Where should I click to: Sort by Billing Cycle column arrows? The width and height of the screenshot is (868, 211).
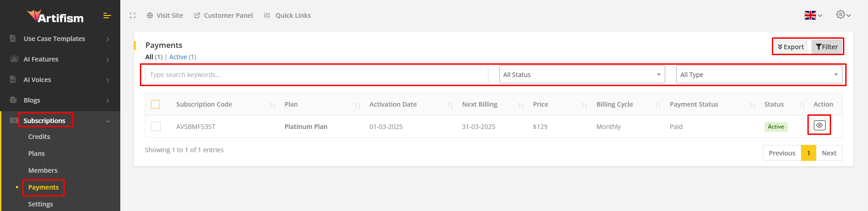tap(657, 105)
